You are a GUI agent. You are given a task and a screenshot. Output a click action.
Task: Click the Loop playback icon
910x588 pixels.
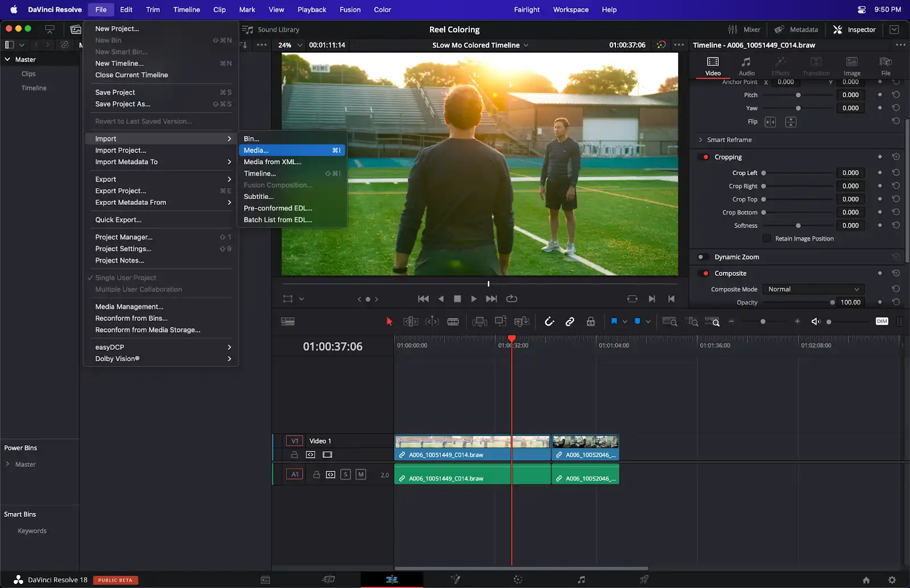511,299
